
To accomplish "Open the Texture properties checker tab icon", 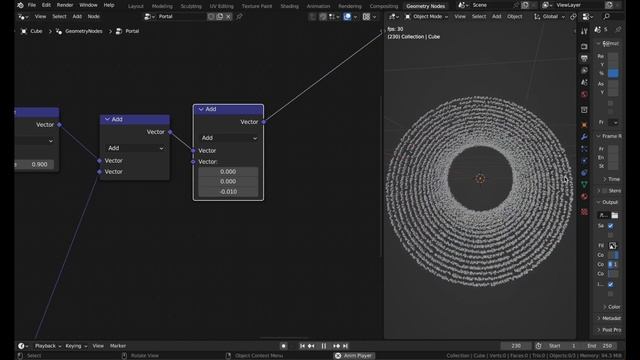I will coord(584,211).
